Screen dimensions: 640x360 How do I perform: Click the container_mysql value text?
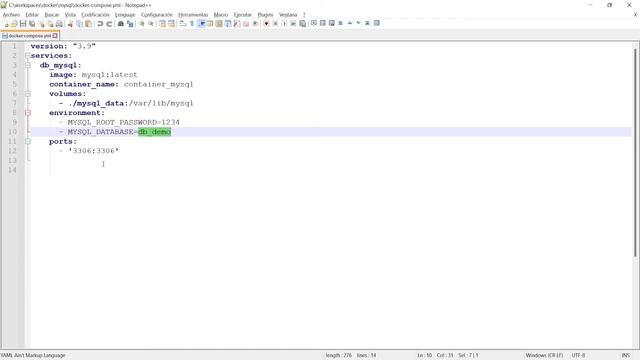point(158,84)
